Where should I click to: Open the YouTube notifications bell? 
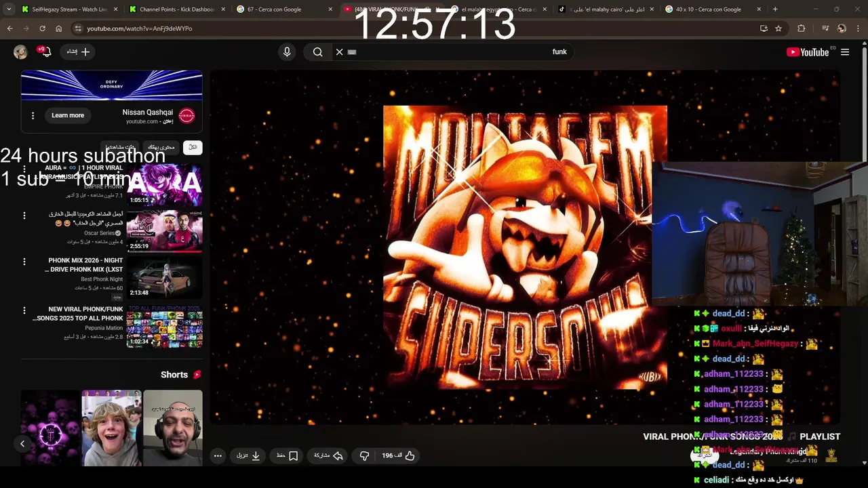[x=46, y=52]
